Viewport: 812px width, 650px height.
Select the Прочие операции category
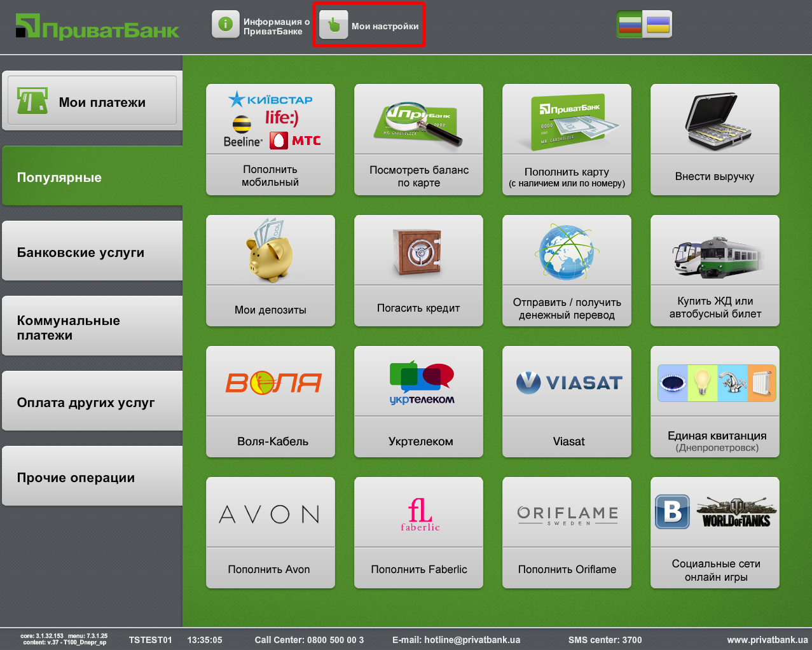click(x=92, y=476)
